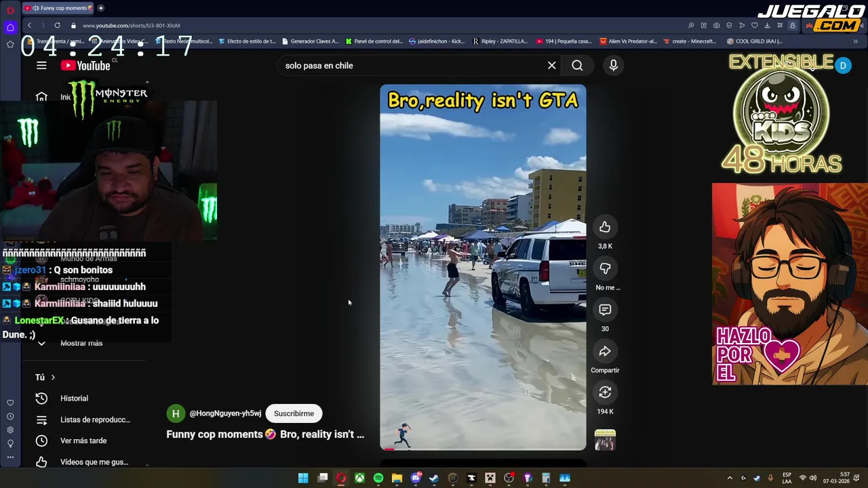Open Opera sidebar history clock icon
The width and height of the screenshot is (868, 488).
pyautogui.click(x=10, y=416)
